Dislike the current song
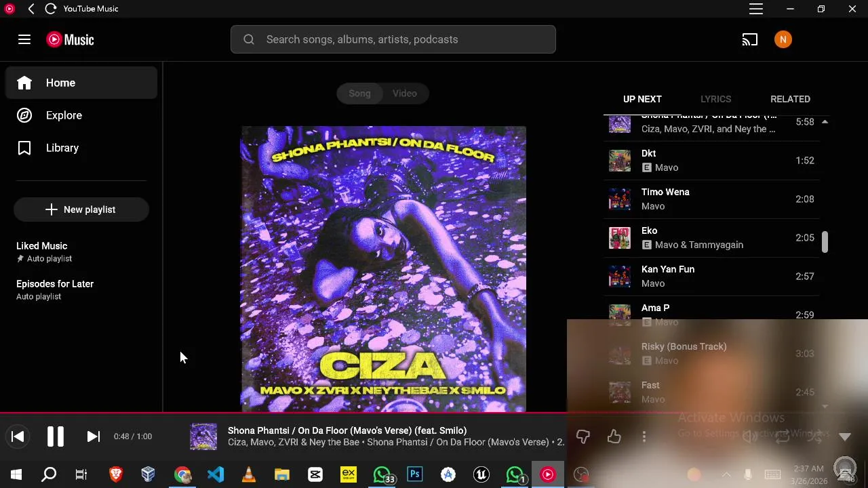 coord(583,437)
